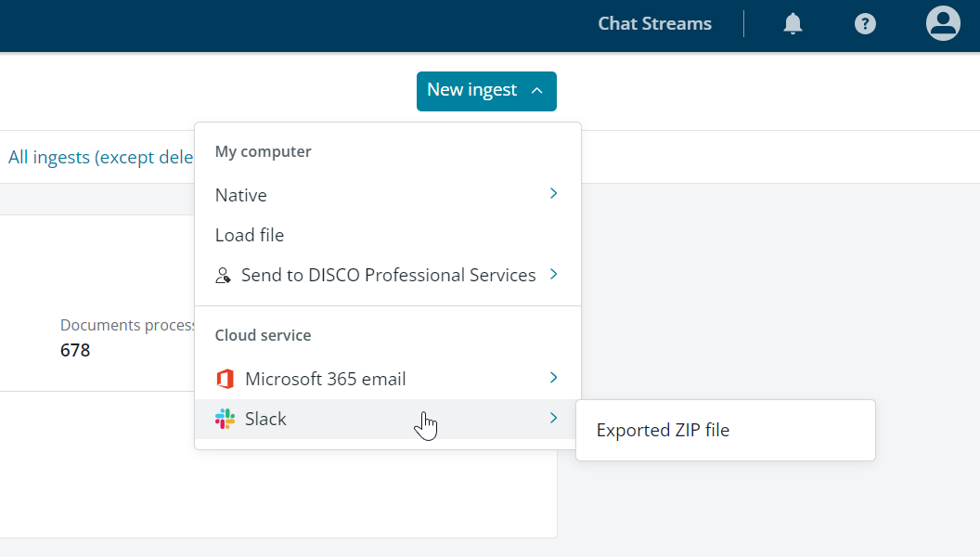Open the user account avatar

[942, 23]
